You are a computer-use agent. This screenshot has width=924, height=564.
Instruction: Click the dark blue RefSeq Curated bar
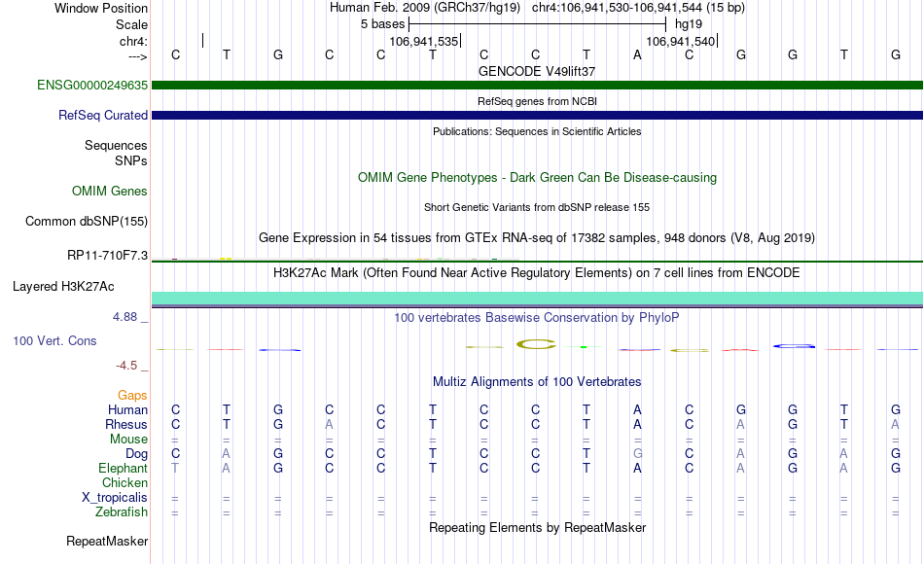coord(537,115)
